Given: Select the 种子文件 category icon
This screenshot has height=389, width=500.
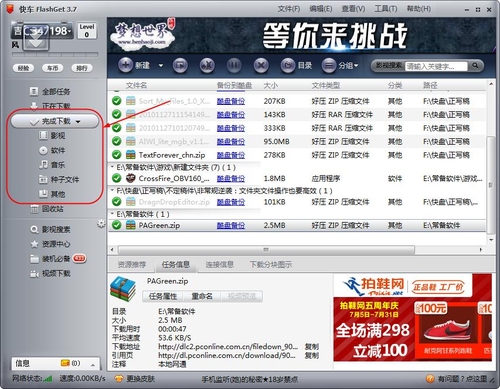Looking at the screenshot, I should (43, 180).
